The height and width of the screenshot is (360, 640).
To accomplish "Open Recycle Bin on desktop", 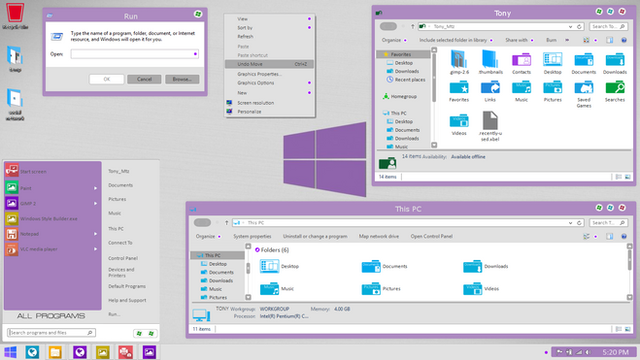I will [x=15, y=16].
